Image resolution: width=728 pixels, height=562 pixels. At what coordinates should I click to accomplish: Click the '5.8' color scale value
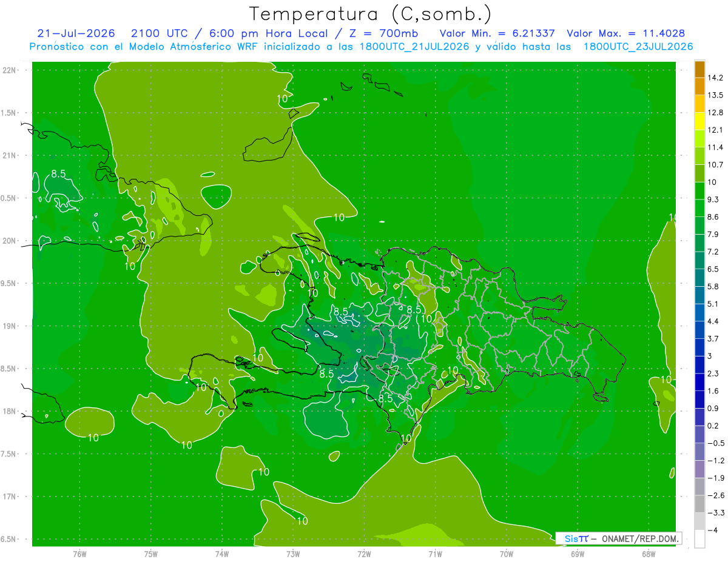click(713, 286)
